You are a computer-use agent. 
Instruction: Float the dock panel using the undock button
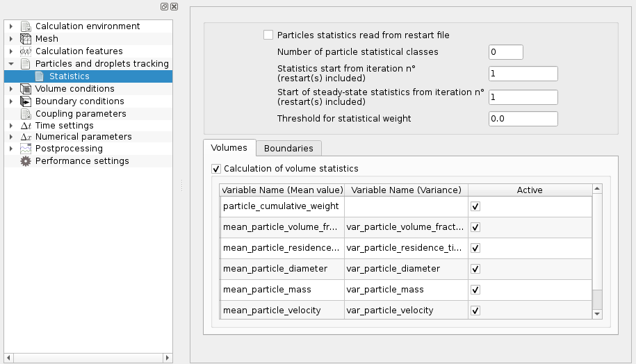(x=163, y=6)
